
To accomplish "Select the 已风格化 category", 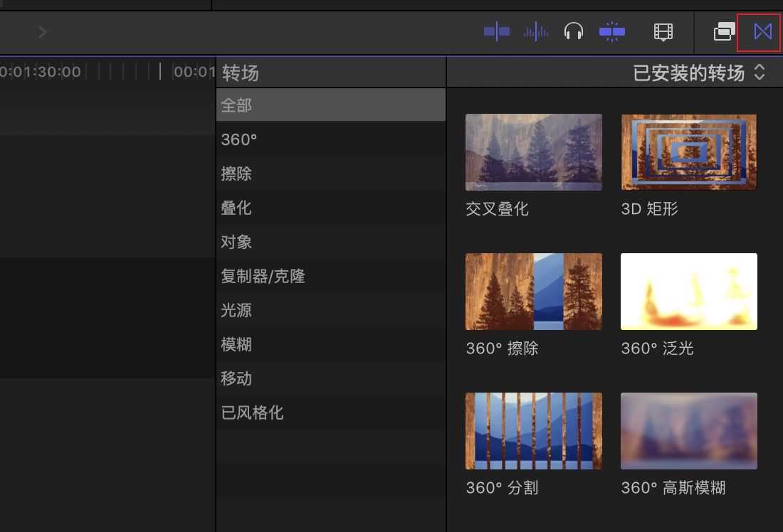I will pyautogui.click(x=330, y=413).
